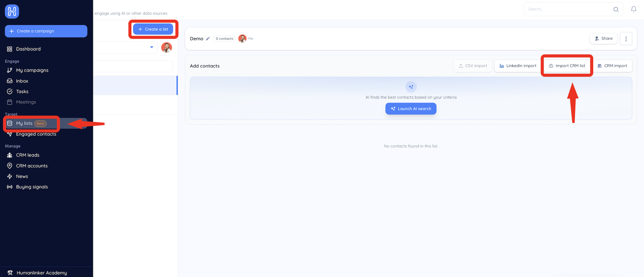Click the CSV import button

(x=473, y=66)
